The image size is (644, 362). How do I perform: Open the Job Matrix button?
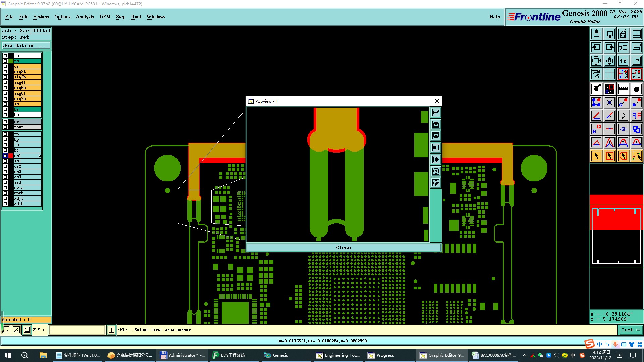click(26, 46)
